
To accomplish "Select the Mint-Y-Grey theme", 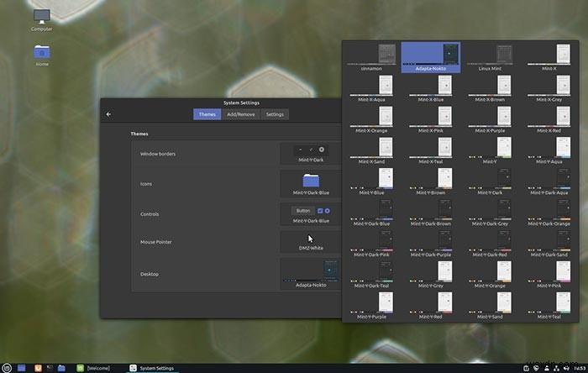I will click(x=430, y=276).
